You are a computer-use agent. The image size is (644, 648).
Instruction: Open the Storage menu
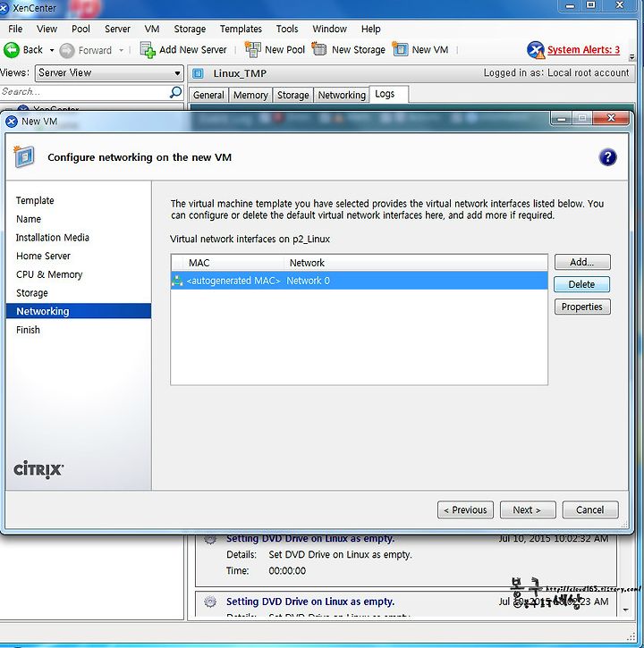pos(190,29)
